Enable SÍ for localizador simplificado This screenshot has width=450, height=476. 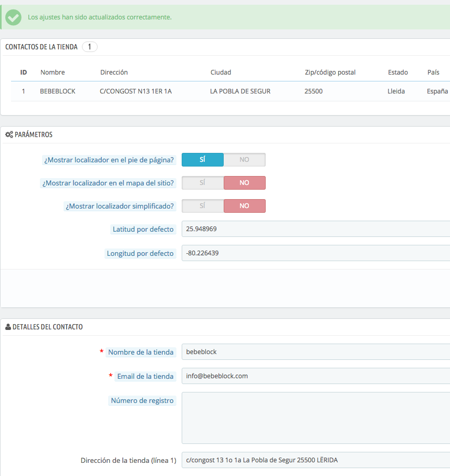click(x=203, y=206)
